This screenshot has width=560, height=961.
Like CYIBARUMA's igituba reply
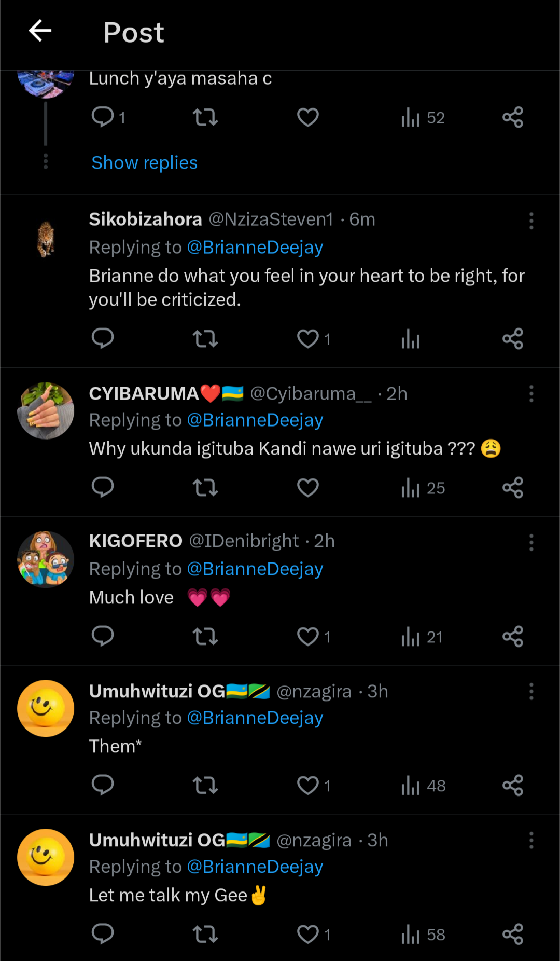[x=308, y=488]
